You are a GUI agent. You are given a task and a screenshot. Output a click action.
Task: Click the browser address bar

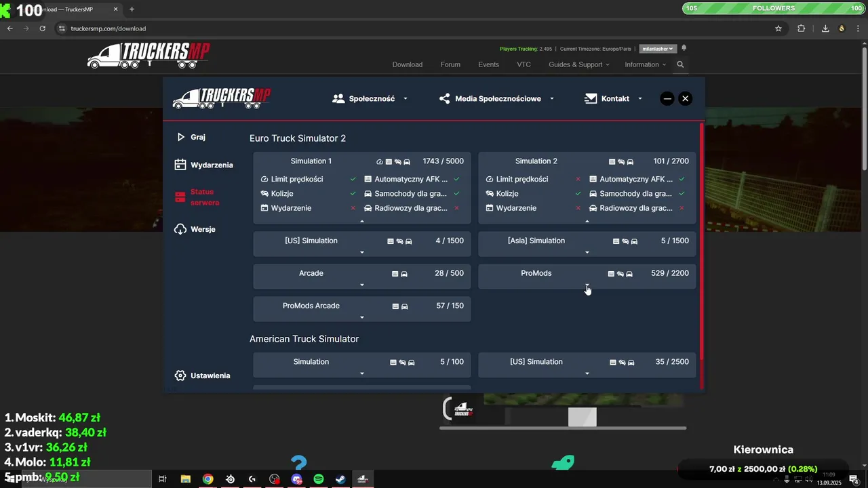pos(414,28)
